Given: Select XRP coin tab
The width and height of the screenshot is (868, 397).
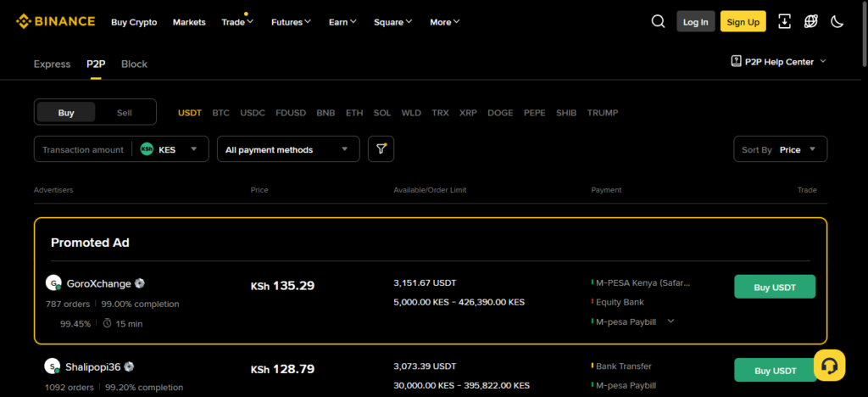Looking at the screenshot, I should click(468, 113).
